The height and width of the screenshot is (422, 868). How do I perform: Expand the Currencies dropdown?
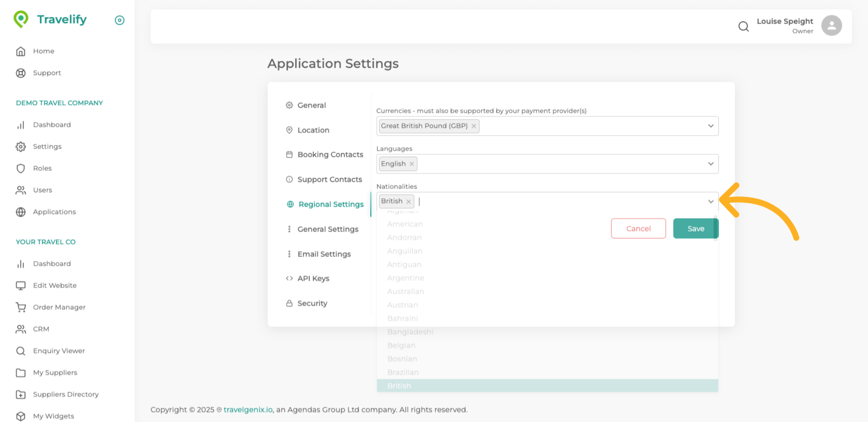(711, 126)
